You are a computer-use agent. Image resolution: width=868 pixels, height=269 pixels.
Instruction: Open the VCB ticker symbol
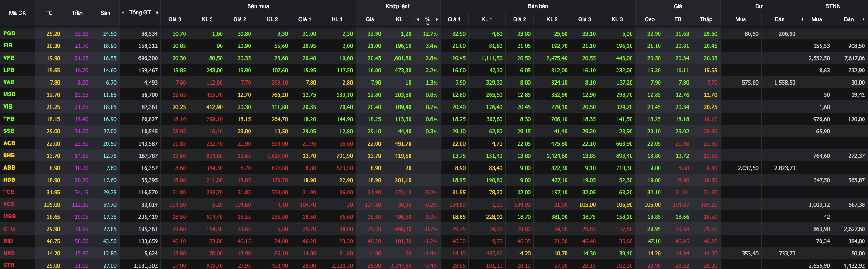point(9,204)
